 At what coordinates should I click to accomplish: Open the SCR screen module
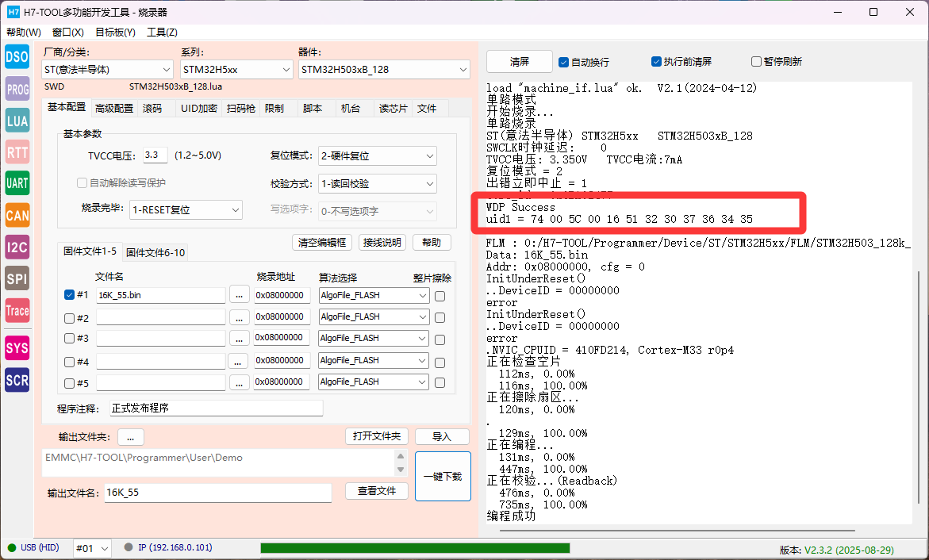click(17, 380)
